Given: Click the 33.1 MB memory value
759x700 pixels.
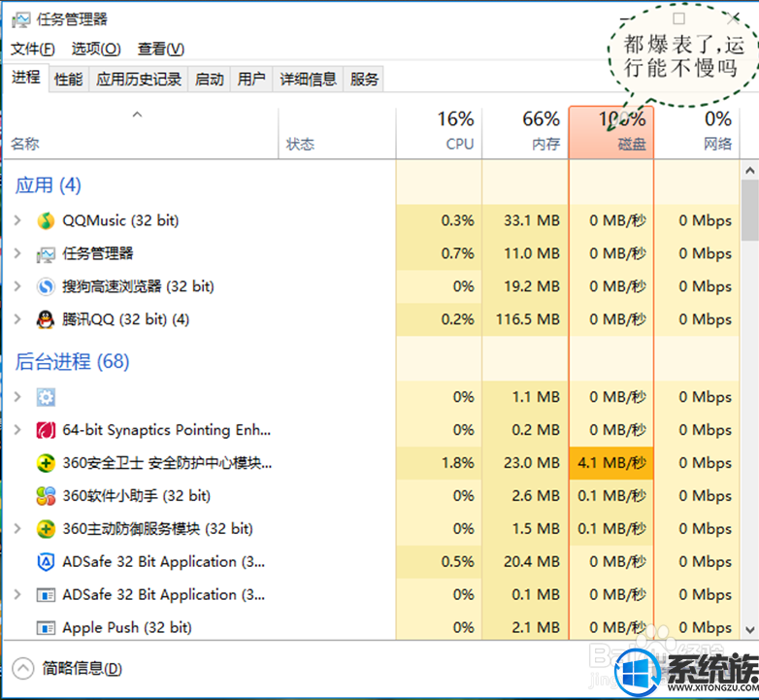Looking at the screenshot, I should [x=532, y=220].
